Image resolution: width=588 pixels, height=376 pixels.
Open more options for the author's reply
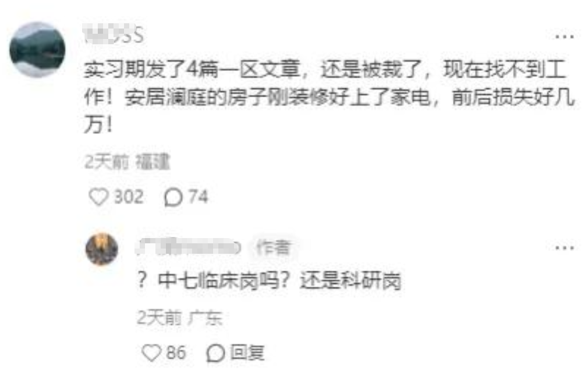coord(564,248)
